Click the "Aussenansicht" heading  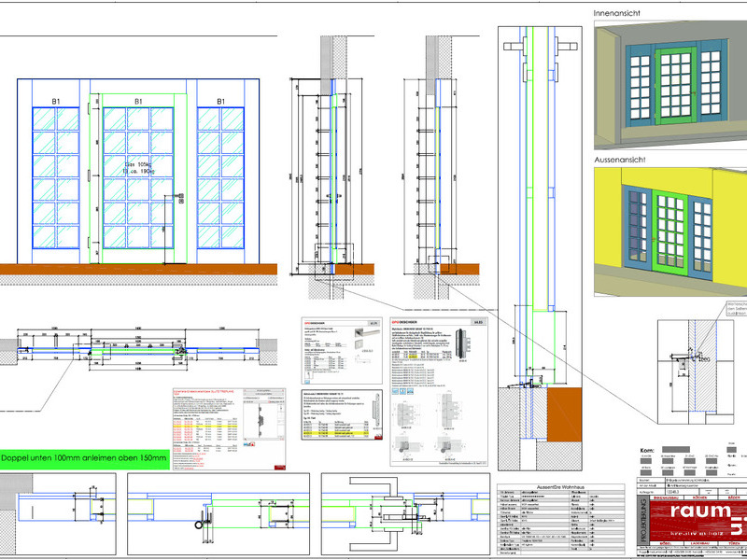pos(620,160)
